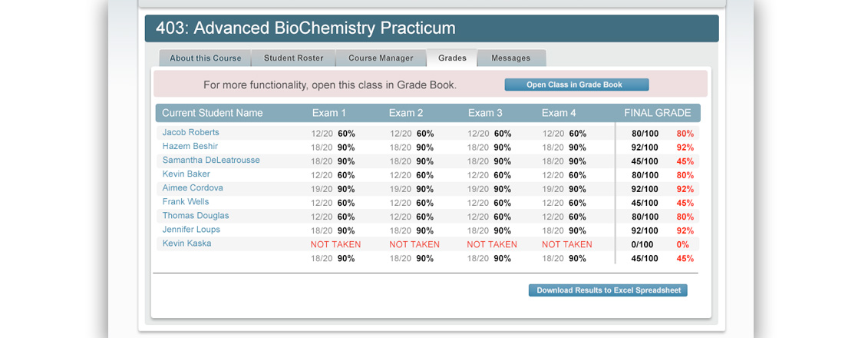The image size is (868, 338).
Task: Open Hazem Beshir student profile
Action: tap(190, 147)
